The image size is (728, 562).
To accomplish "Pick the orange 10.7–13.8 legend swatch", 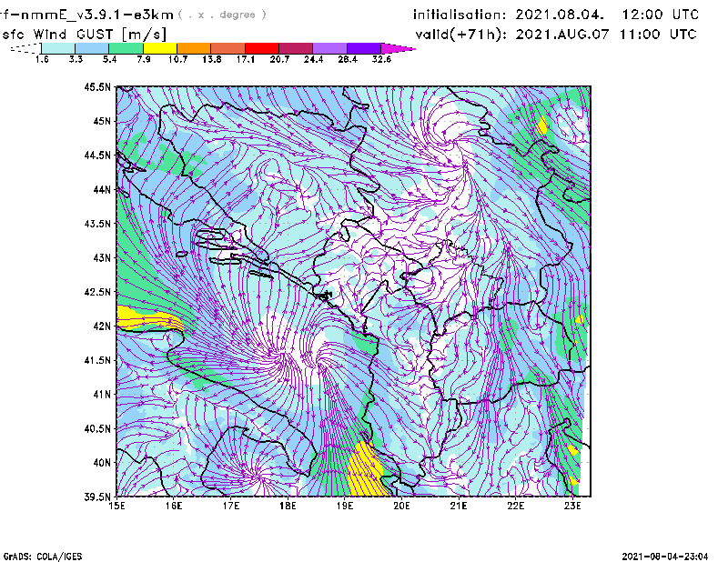I will (x=194, y=48).
